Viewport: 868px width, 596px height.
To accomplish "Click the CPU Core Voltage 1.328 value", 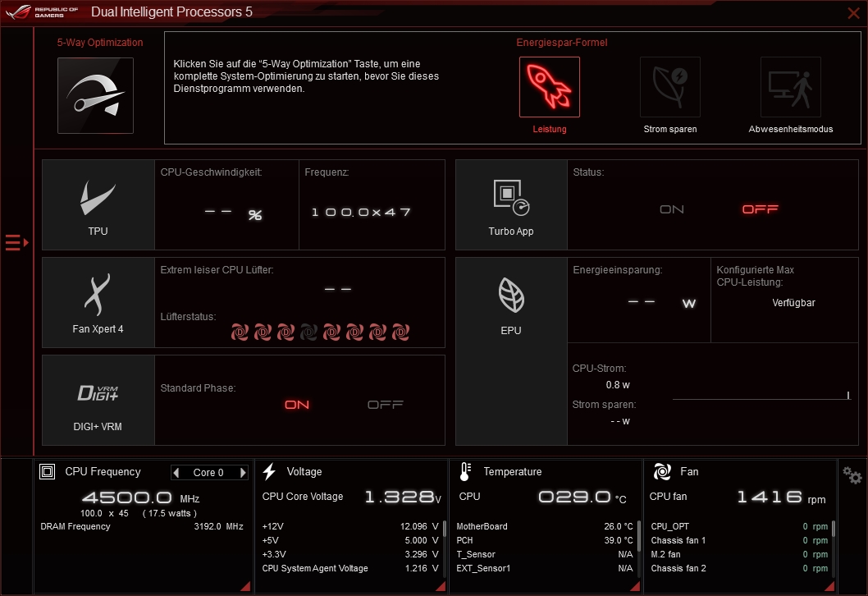I will click(x=403, y=497).
